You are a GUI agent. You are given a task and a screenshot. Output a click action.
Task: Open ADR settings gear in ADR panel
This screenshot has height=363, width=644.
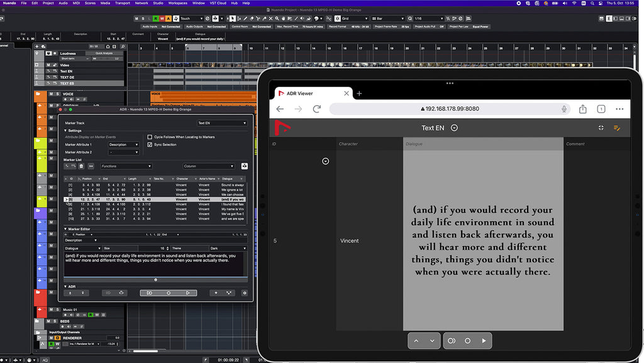coord(245,293)
